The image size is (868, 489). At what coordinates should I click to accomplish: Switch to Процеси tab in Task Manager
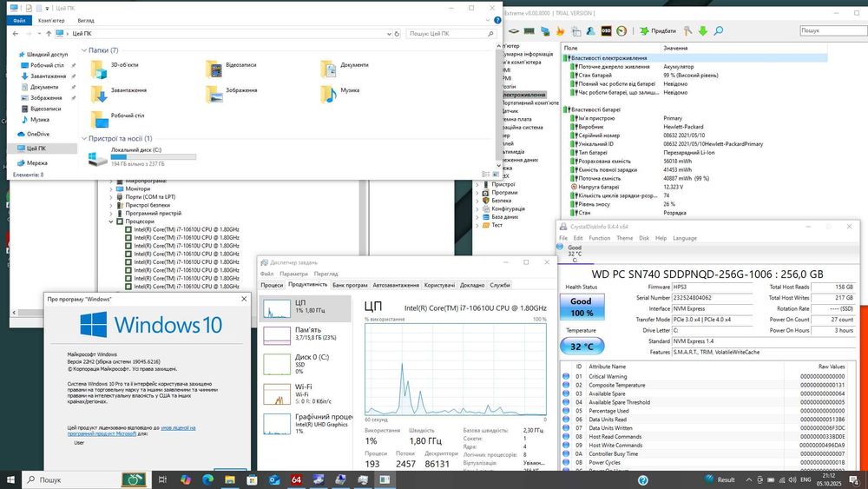[x=272, y=285]
